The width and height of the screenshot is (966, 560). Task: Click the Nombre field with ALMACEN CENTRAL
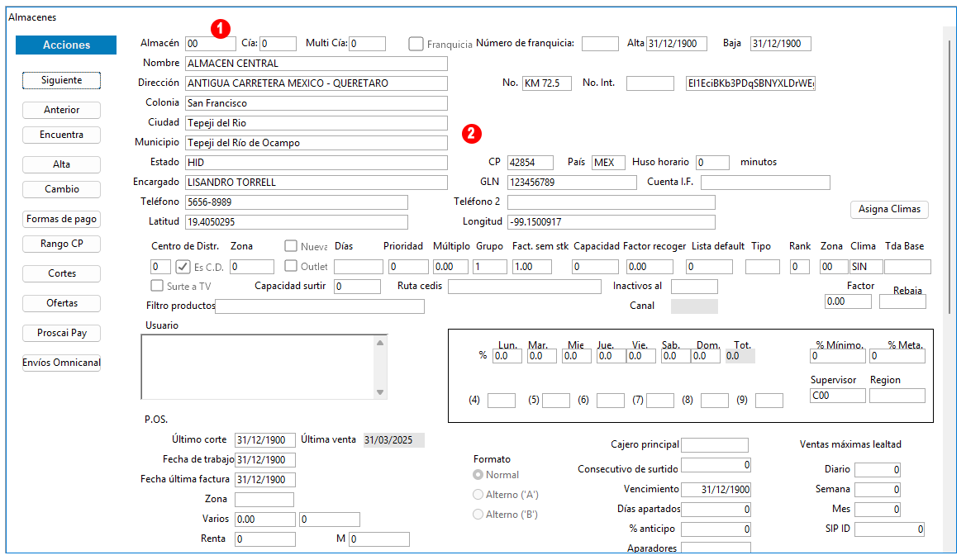click(x=316, y=64)
